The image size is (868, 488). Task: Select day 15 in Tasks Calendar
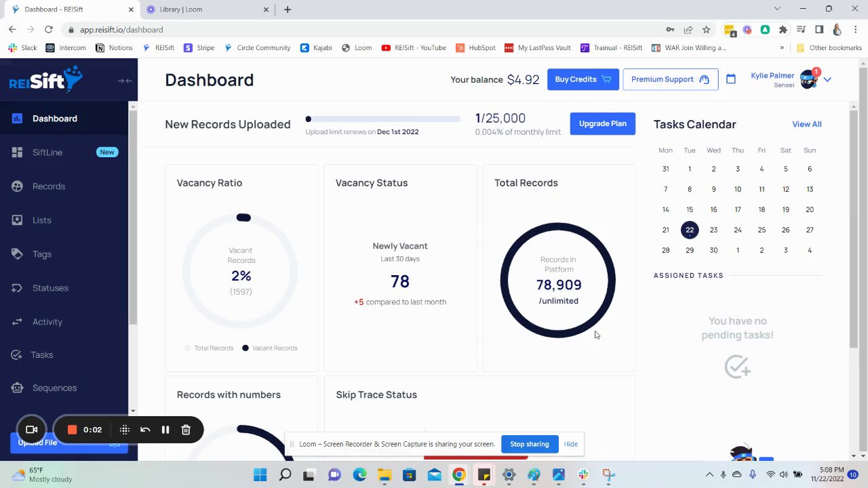tap(689, 209)
